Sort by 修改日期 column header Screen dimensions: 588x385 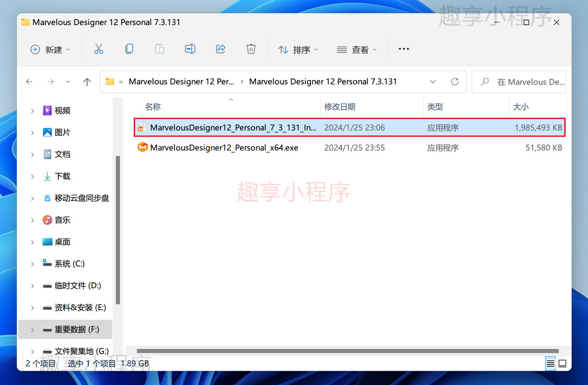340,107
